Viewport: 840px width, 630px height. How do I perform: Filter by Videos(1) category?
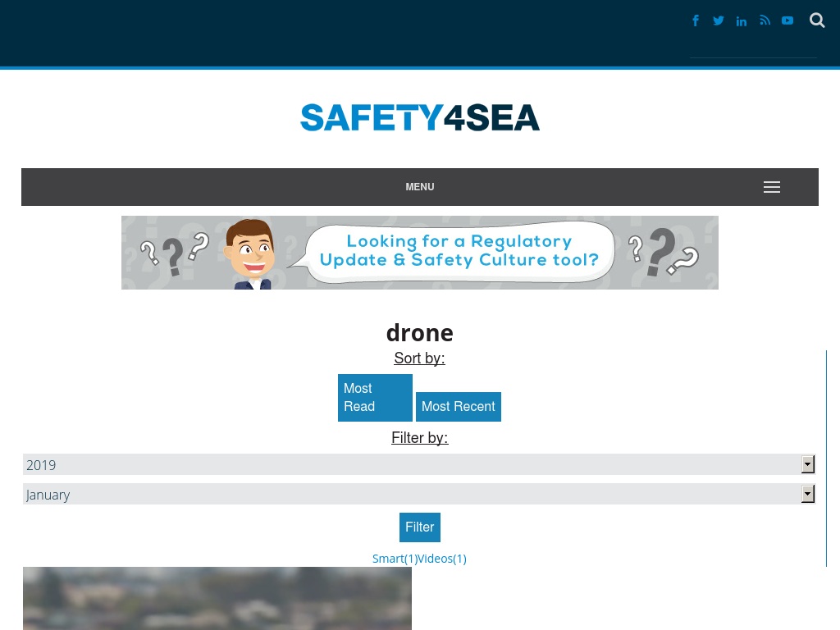(x=442, y=559)
